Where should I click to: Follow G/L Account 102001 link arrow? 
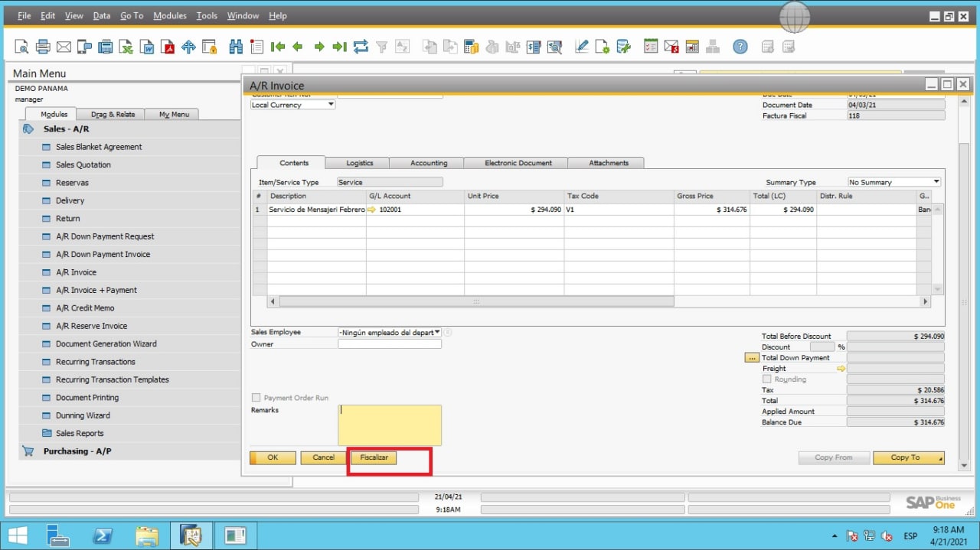pos(372,210)
